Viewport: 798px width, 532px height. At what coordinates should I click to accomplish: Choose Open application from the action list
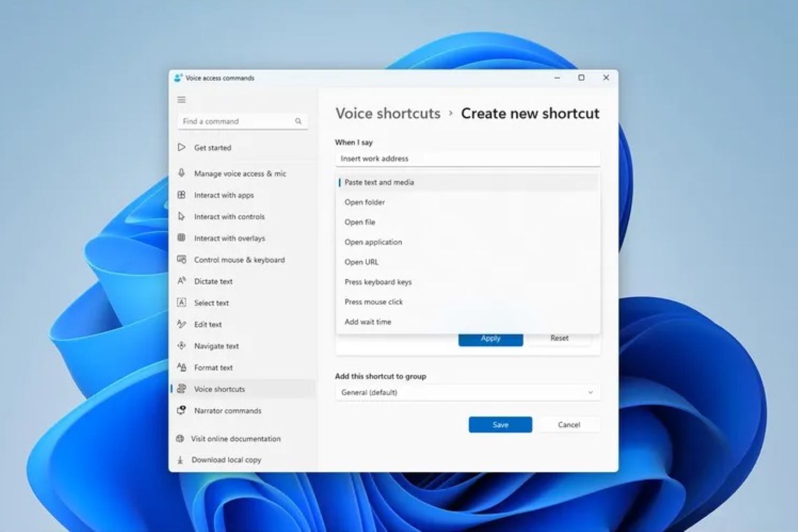pos(468,242)
